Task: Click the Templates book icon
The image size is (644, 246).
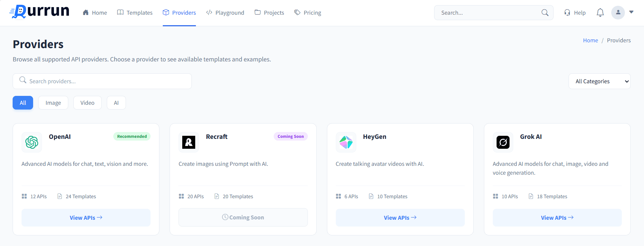Action: pyautogui.click(x=120, y=12)
